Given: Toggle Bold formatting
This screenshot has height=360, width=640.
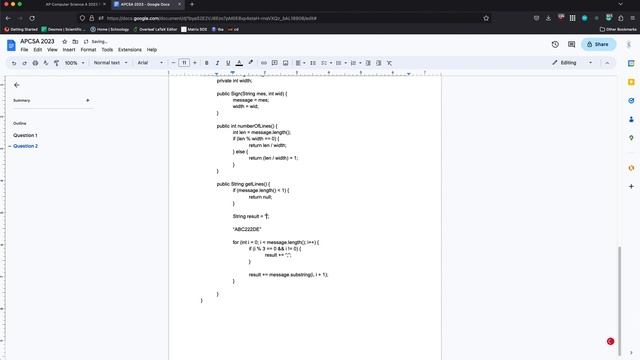Looking at the screenshot, I should (x=207, y=63).
